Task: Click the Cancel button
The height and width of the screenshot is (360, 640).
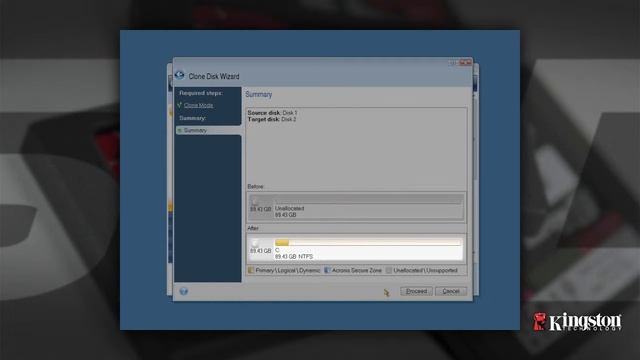Action: coord(451,291)
